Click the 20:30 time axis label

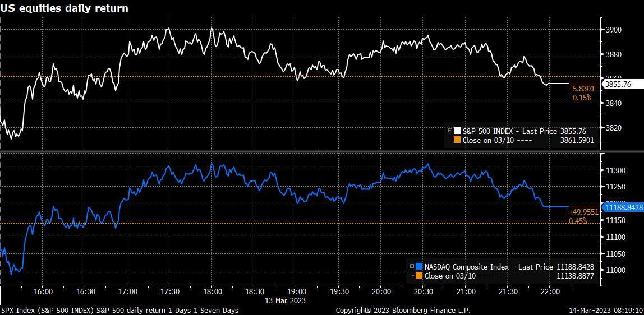coord(423,291)
